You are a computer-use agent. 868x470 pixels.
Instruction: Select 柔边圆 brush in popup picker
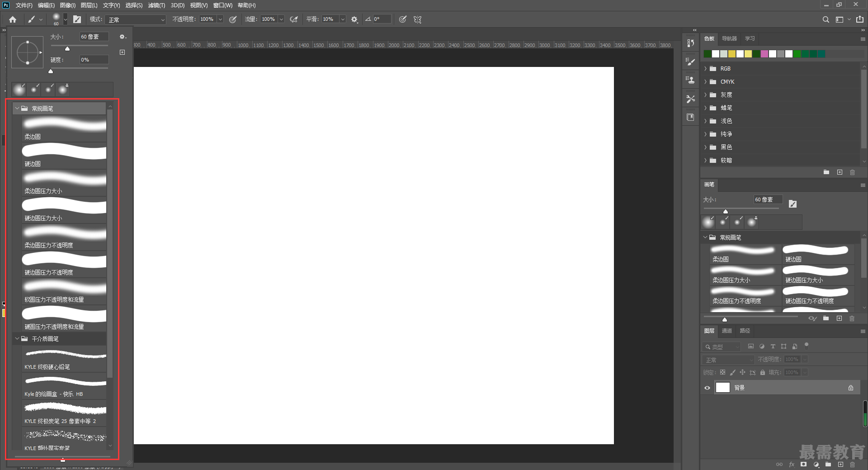(x=64, y=128)
